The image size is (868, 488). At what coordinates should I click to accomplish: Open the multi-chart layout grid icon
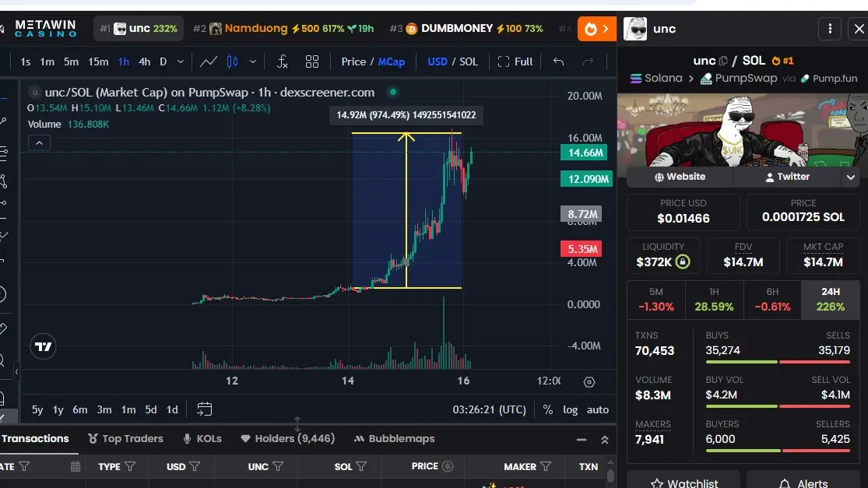pos(312,61)
